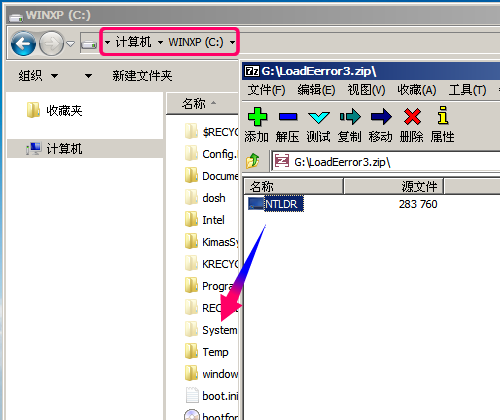Open the 组织 (Organize) dropdown

tap(38, 76)
